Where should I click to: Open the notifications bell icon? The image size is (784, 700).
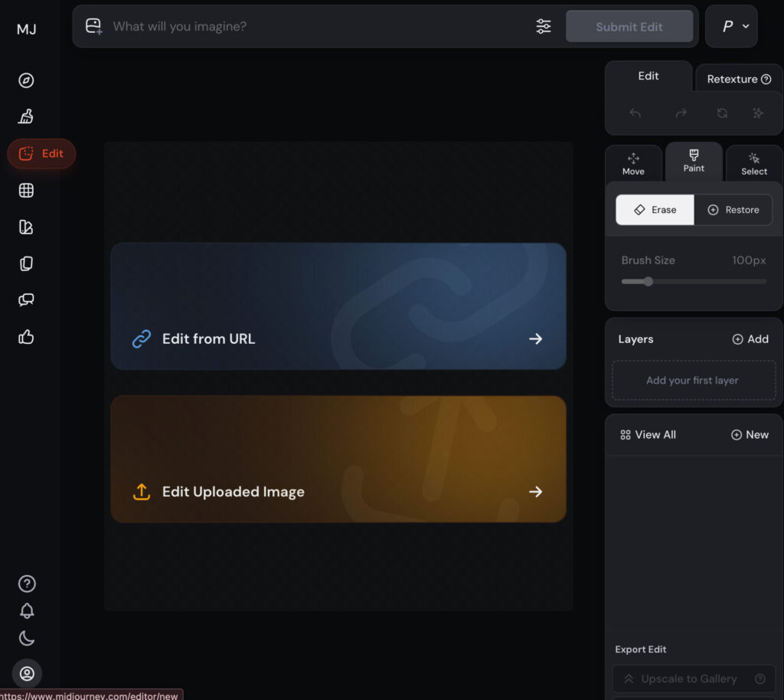[27, 611]
